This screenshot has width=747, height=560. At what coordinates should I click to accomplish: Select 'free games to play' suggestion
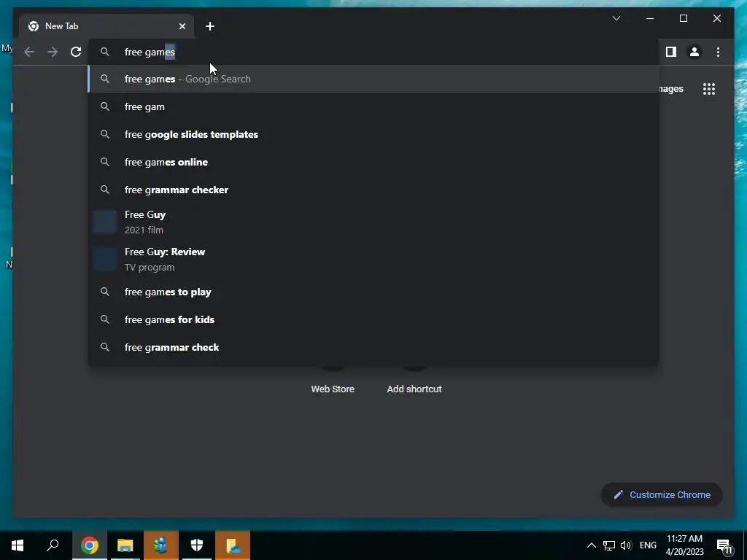coord(374,292)
